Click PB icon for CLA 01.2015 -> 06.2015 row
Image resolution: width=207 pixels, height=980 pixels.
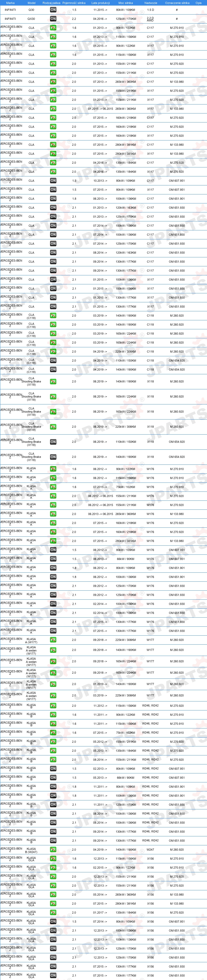click(53, 109)
